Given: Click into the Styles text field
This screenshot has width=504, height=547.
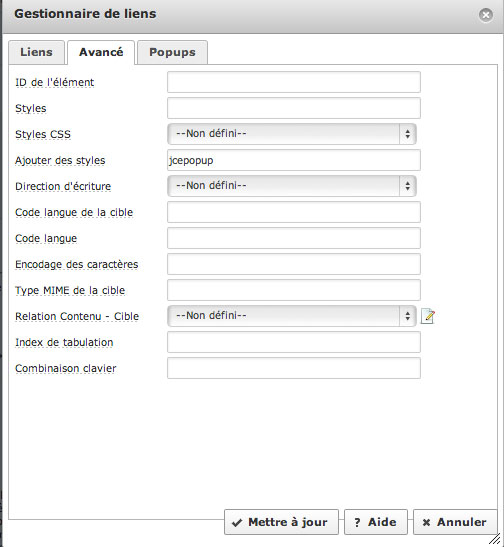Looking at the screenshot, I should tap(294, 108).
